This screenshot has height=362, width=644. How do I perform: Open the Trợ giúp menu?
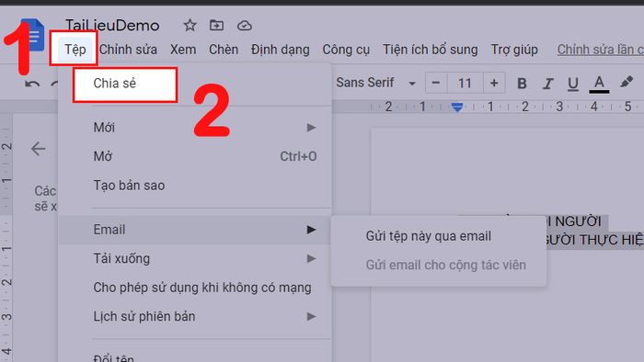point(514,50)
